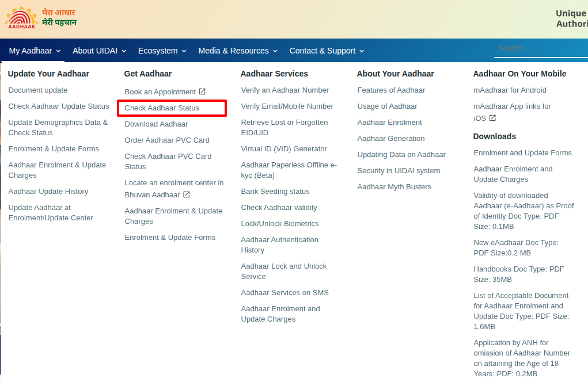Open Security in UIDAI system link
Screen dimensions: 588x382
click(x=399, y=171)
